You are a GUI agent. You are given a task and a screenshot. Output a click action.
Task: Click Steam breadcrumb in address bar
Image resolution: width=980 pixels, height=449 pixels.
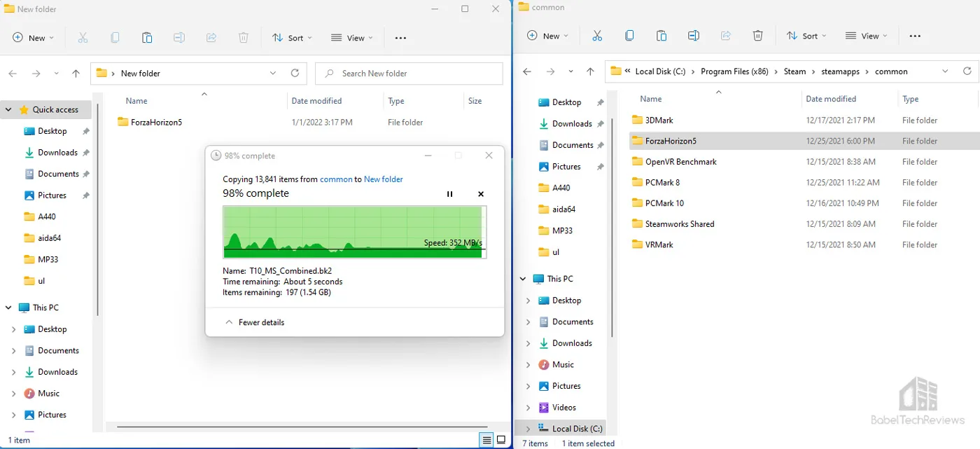click(x=794, y=71)
